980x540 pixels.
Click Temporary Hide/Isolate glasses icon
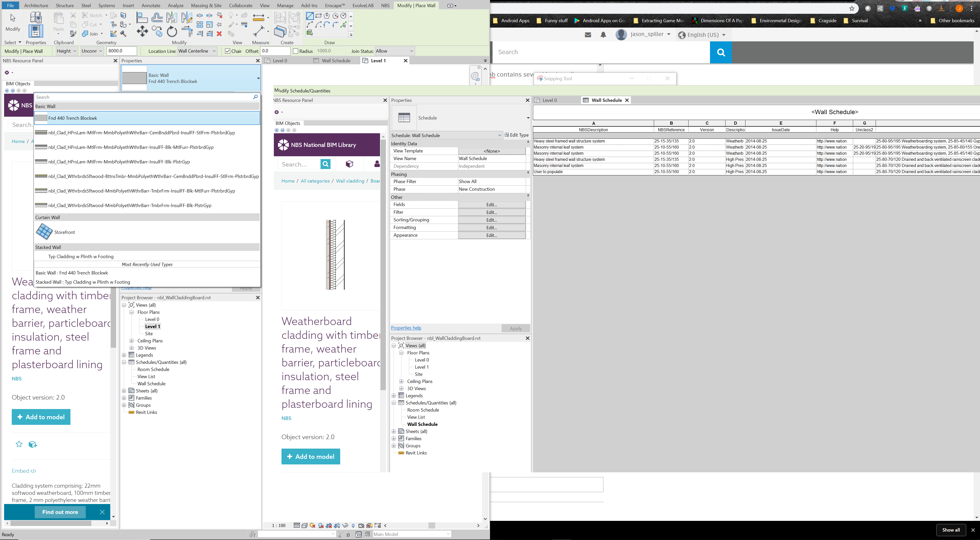(346, 525)
